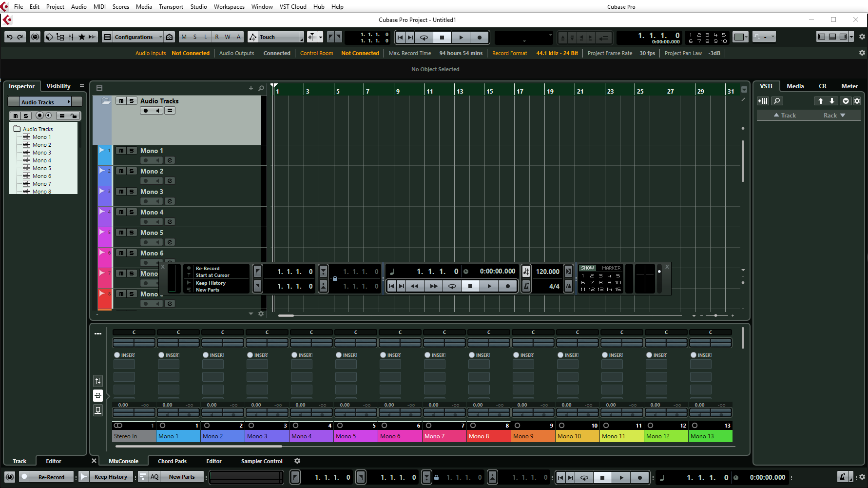Mute the Mono 1 track
The image size is (868, 488).
(121, 151)
